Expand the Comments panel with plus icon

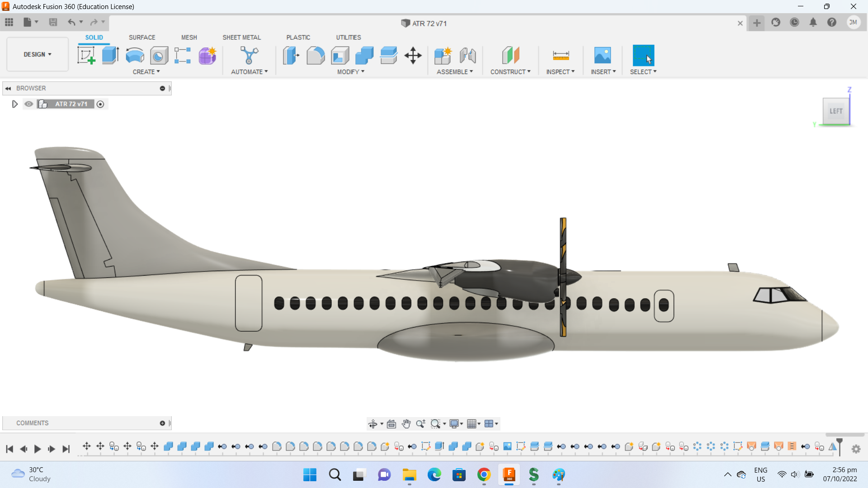coord(162,423)
